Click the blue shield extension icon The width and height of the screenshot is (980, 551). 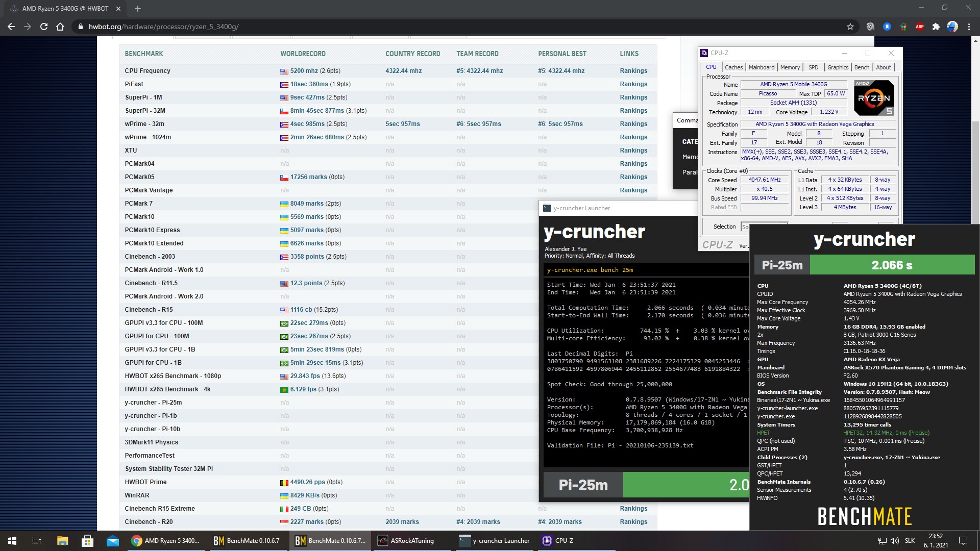(887, 27)
